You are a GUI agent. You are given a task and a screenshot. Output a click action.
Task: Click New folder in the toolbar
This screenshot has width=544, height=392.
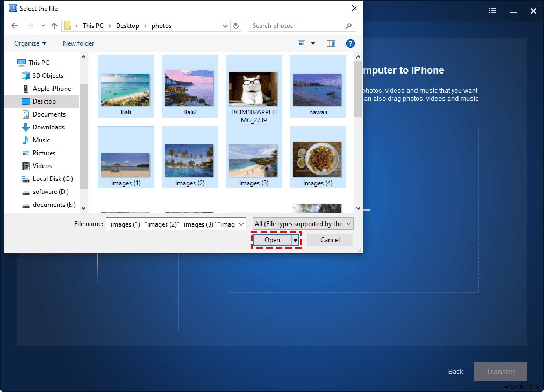coord(78,43)
